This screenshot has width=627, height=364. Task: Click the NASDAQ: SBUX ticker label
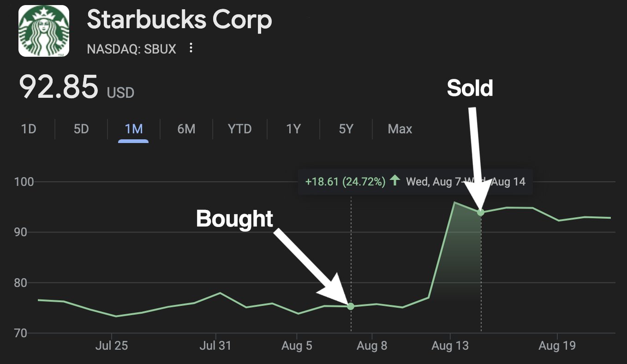131,49
